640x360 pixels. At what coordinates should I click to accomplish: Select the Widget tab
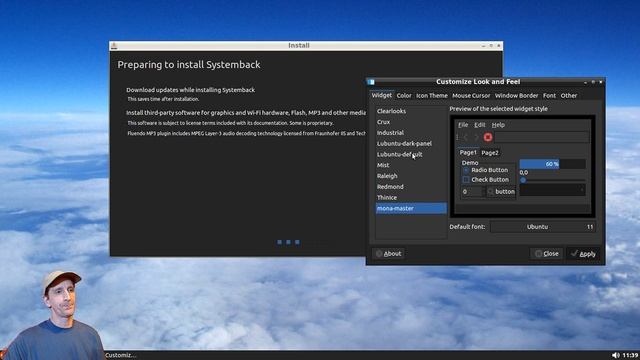[382, 95]
